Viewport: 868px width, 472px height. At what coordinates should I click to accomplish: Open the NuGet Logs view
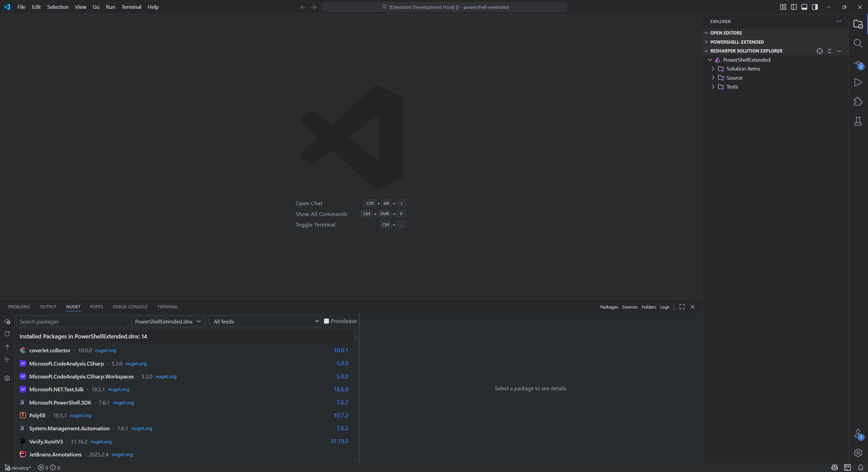pos(665,307)
